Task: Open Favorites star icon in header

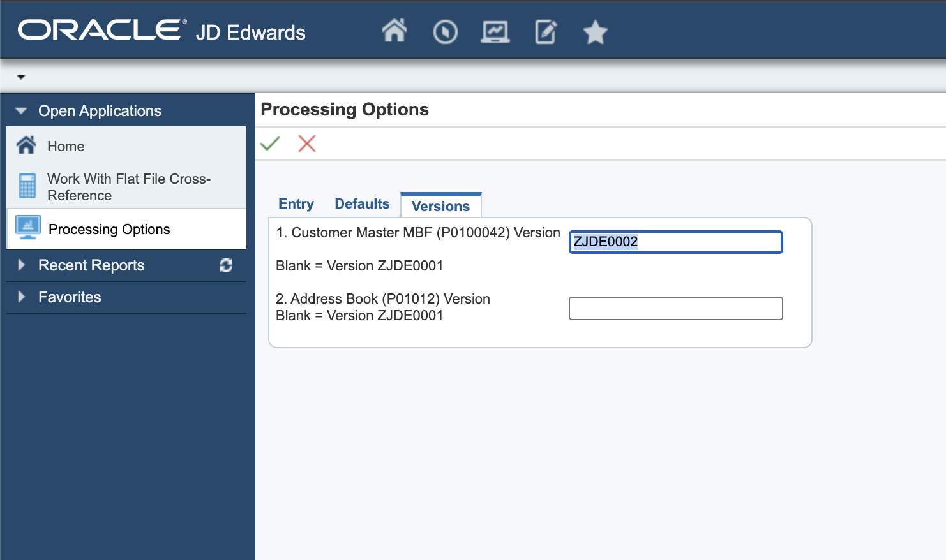Action: [x=595, y=32]
